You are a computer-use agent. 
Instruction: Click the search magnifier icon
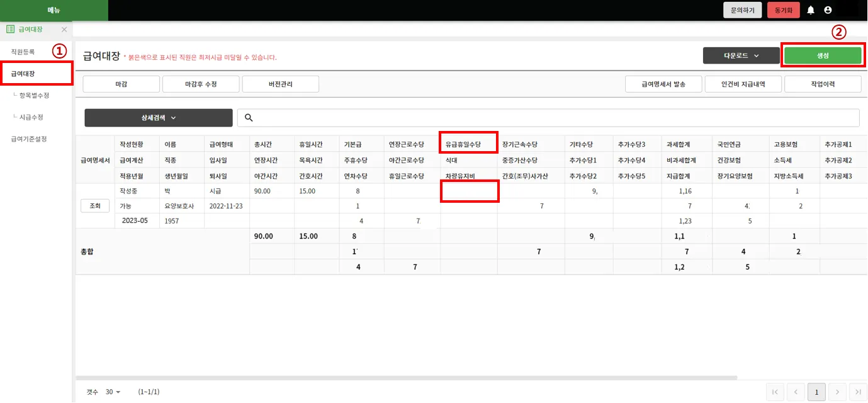click(x=249, y=118)
